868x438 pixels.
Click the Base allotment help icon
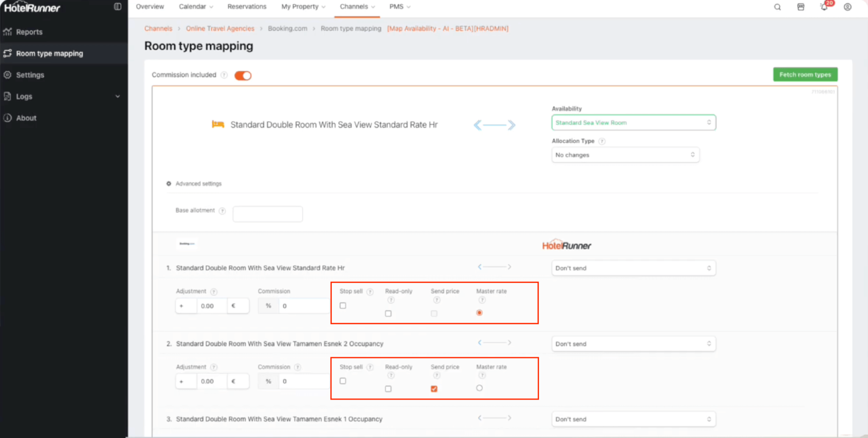pyautogui.click(x=222, y=211)
